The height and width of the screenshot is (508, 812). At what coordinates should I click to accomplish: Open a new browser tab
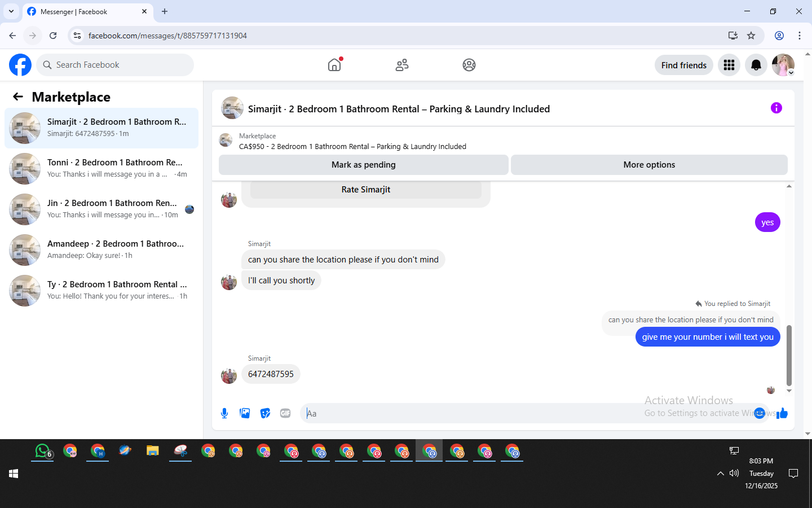coord(165,11)
